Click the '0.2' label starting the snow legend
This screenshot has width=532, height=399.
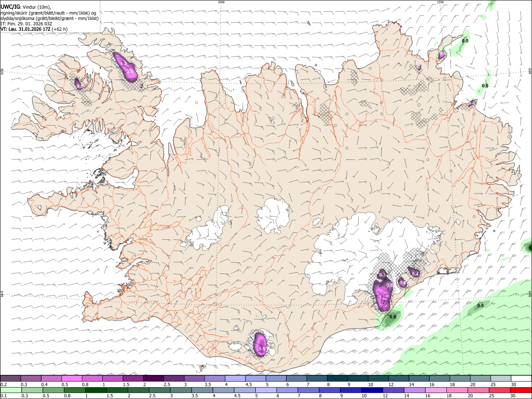coord(3,384)
